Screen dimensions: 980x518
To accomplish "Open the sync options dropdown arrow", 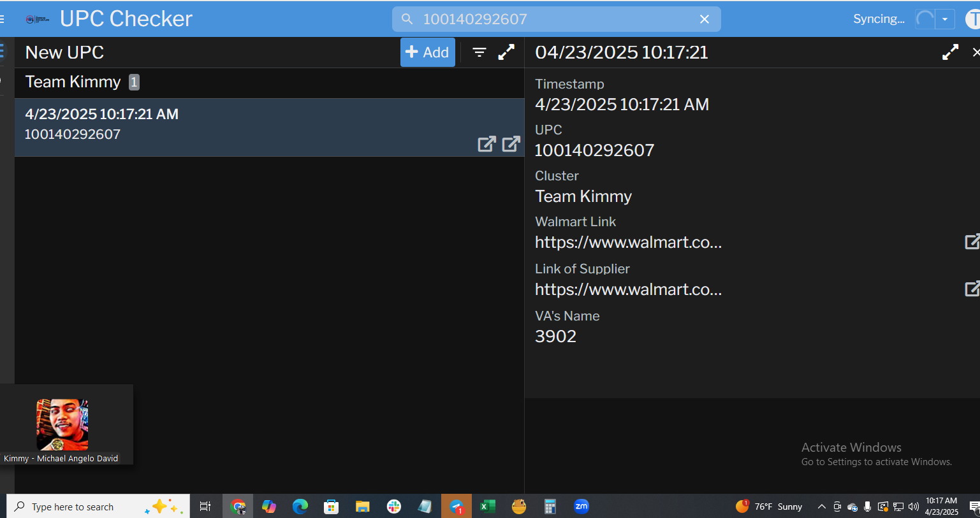I will [945, 19].
